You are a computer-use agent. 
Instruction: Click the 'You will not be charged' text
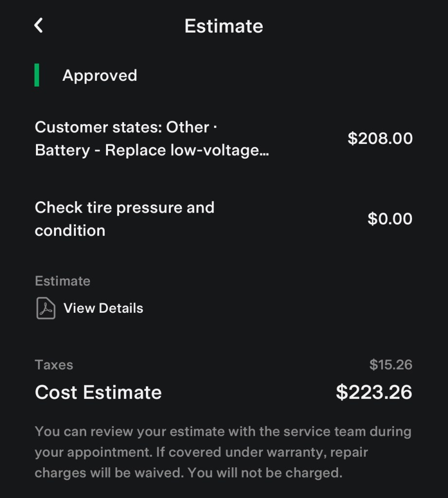click(265, 473)
